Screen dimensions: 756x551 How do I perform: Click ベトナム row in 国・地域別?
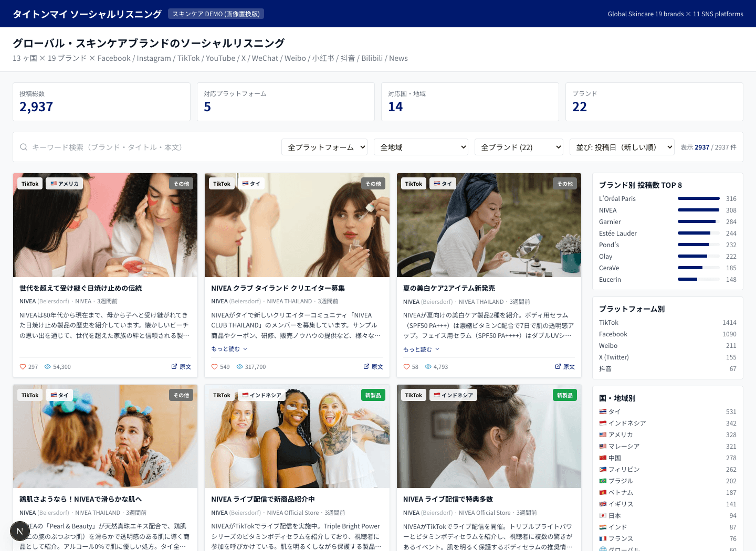point(668,493)
